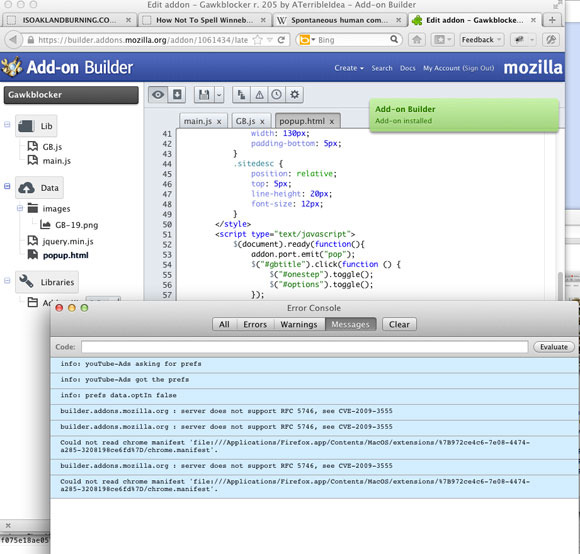
Task: Close the popup.html editor tab
Action: (x=332, y=121)
